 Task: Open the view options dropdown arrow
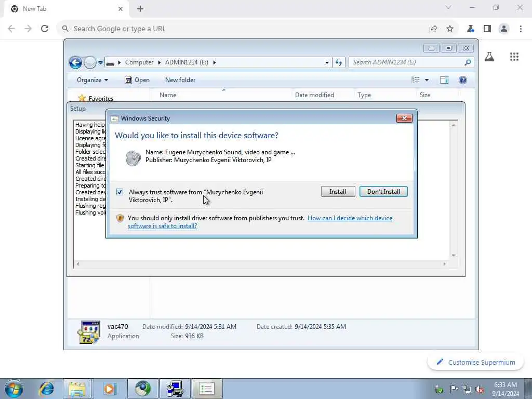427,80
